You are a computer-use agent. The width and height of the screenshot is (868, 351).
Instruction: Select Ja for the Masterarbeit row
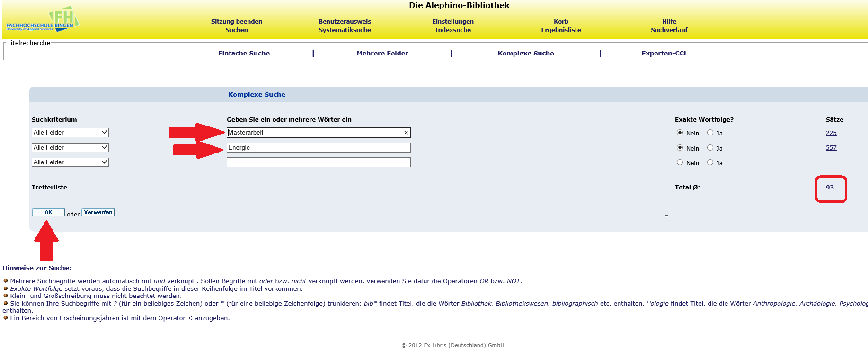click(710, 133)
